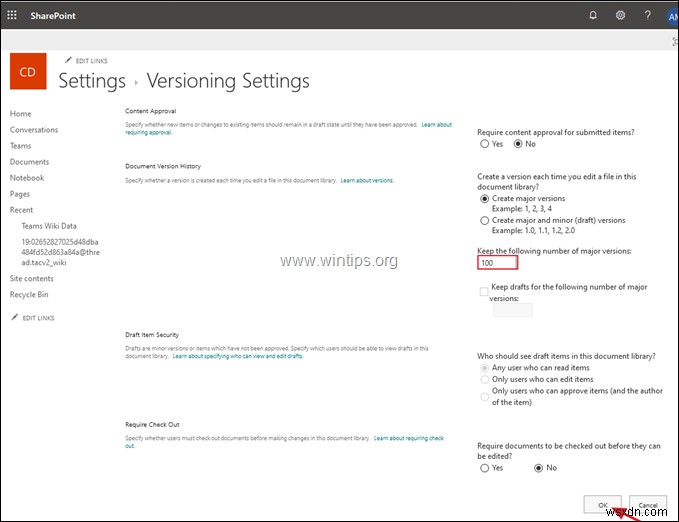This screenshot has width=679, height=522.
Task: Open Conversations in the left navigation
Action: click(x=34, y=130)
